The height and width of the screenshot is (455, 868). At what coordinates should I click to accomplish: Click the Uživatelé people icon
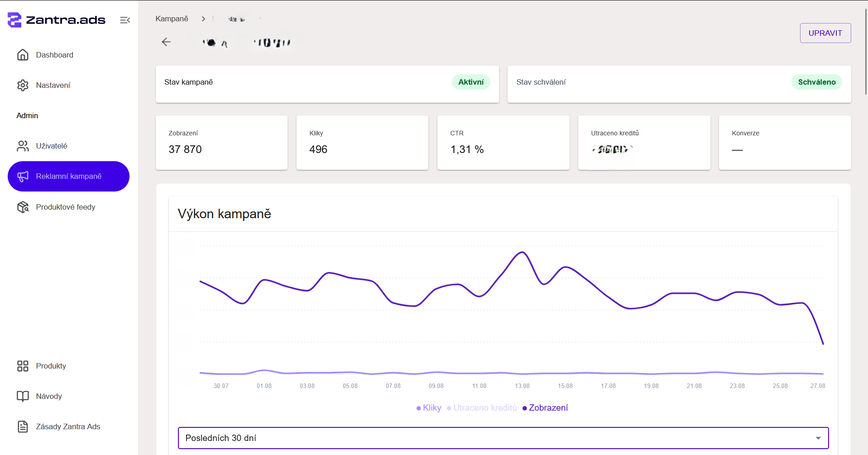click(x=23, y=146)
